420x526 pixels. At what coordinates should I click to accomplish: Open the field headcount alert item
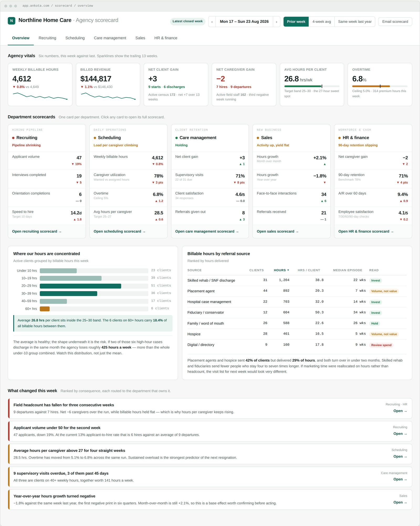pos(210,408)
